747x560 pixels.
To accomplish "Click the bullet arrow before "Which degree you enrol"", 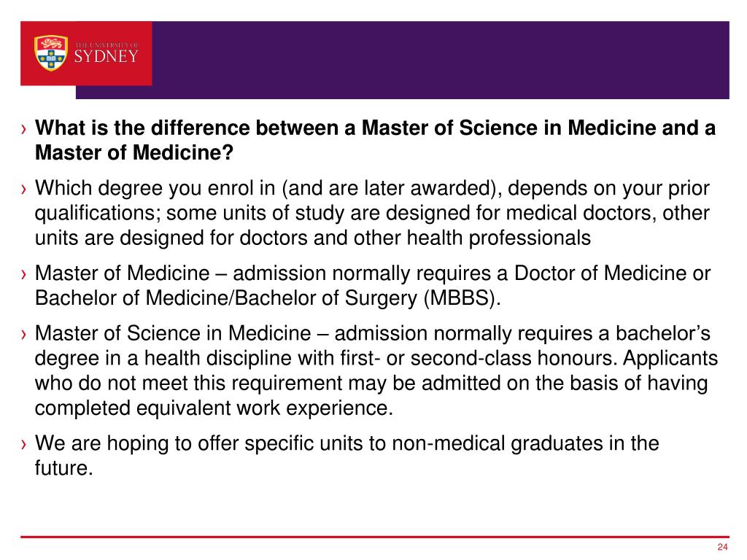I will (24, 190).
